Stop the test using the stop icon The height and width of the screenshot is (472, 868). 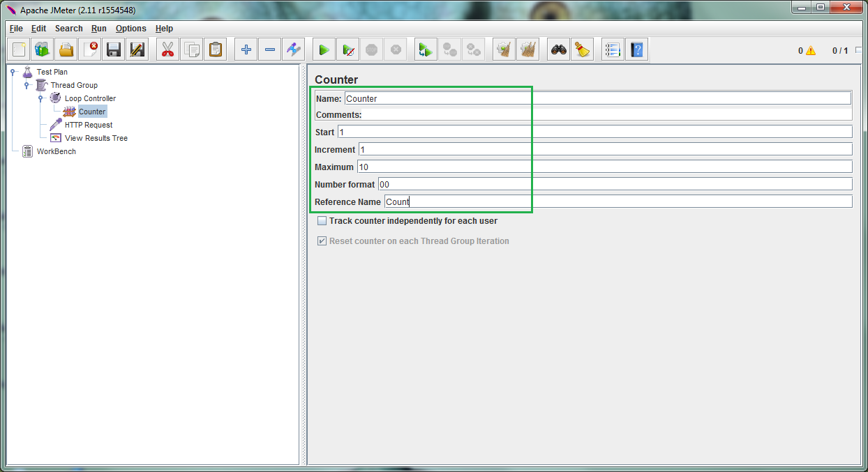pos(371,49)
